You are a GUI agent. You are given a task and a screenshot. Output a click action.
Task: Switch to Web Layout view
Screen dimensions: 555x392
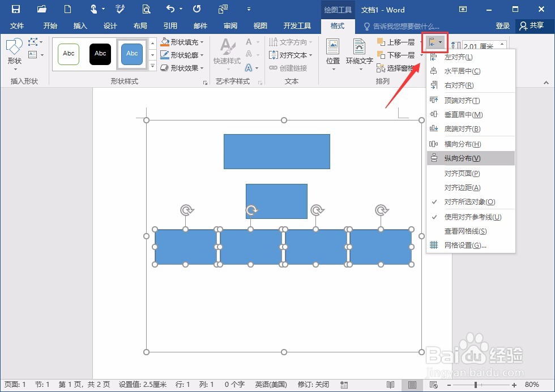pyautogui.click(x=434, y=385)
